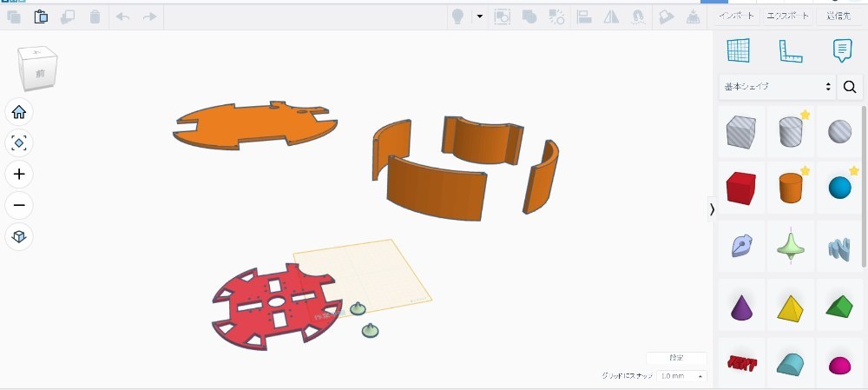Select the Scribble pen shape
This screenshot has height=390, width=868.
(x=740, y=246)
